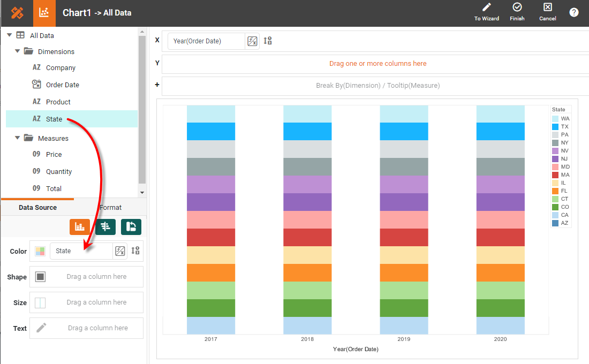This screenshot has height=364, width=589.
Task: Click the formula icon in Color field
Action: 120,251
